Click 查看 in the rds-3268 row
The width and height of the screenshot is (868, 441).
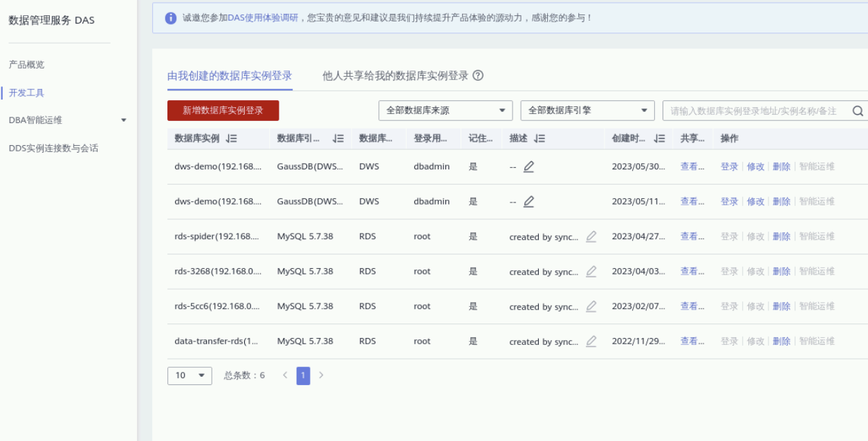click(692, 271)
